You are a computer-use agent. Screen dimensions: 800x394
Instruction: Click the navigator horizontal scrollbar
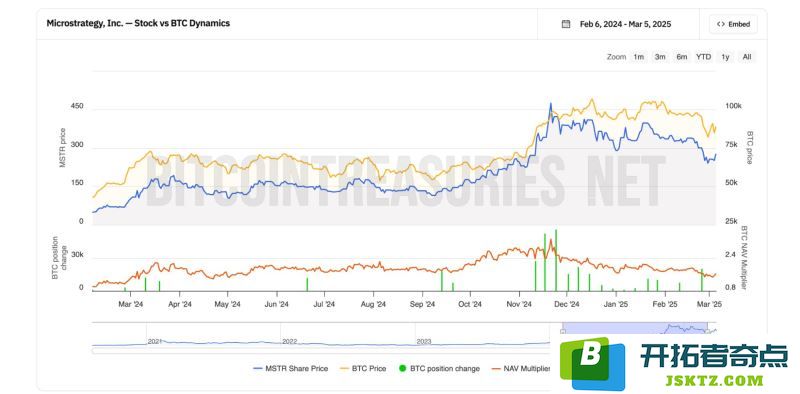(x=321, y=351)
